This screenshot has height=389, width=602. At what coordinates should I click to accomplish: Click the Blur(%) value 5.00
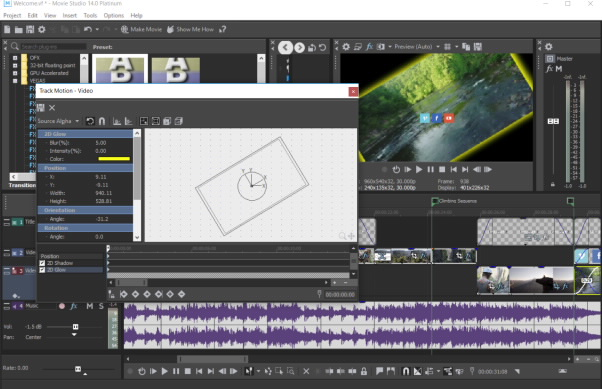tap(101, 142)
